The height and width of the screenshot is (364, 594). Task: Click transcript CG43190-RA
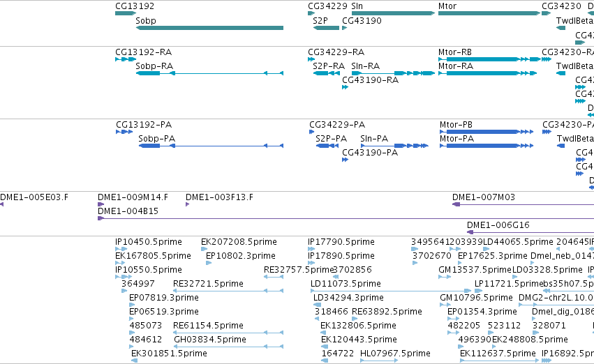pyautogui.click(x=370, y=80)
